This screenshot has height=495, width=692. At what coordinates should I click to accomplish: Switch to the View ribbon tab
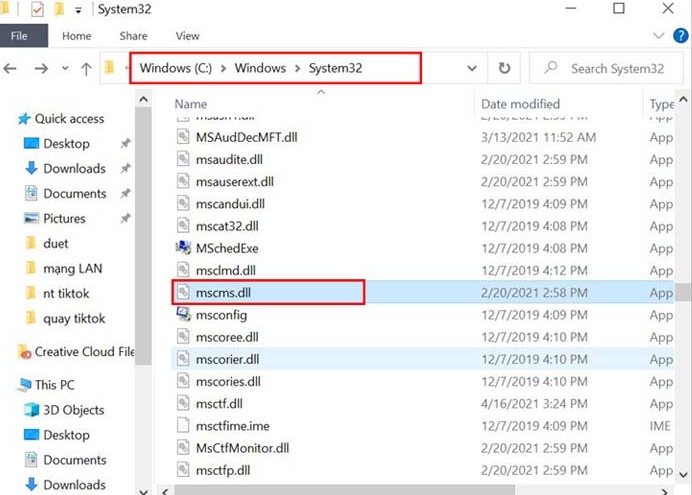click(188, 36)
